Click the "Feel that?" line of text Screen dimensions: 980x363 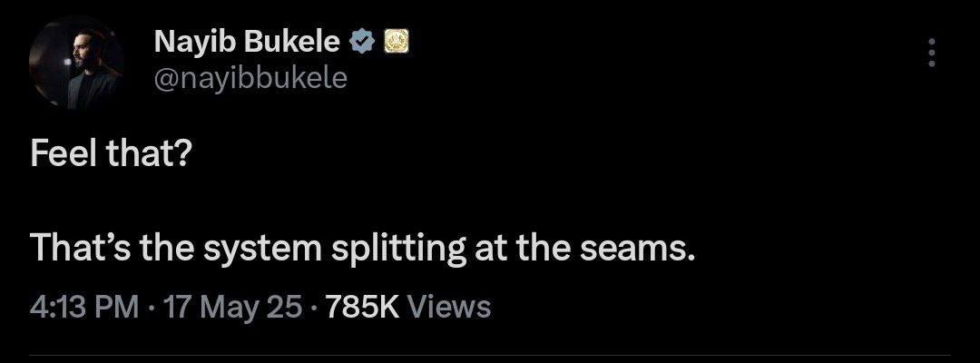tap(109, 155)
